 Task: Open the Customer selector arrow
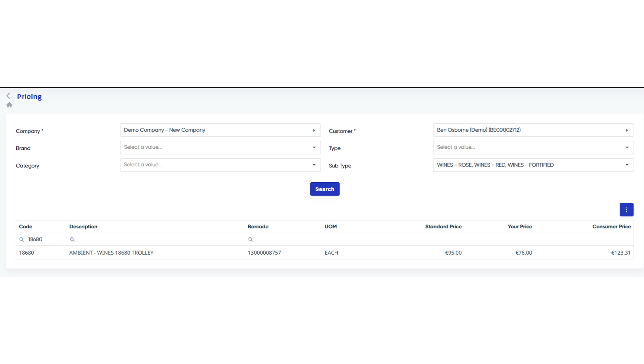click(627, 130)
